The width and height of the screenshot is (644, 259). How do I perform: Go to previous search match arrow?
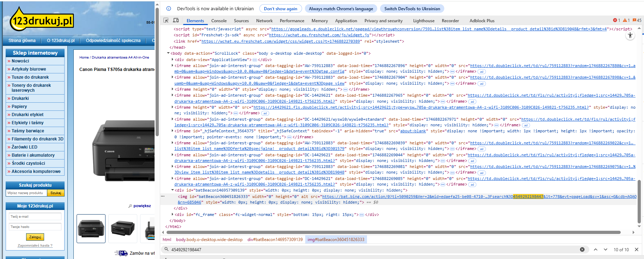coord(596,249)
